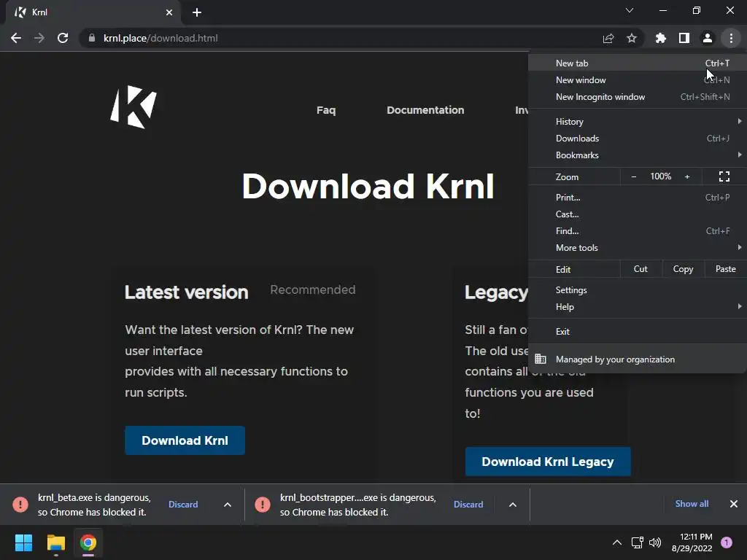This screenshot has height=560, width=747.
Task: Open the tab search dropdown arrow
Action: (630, 10)
